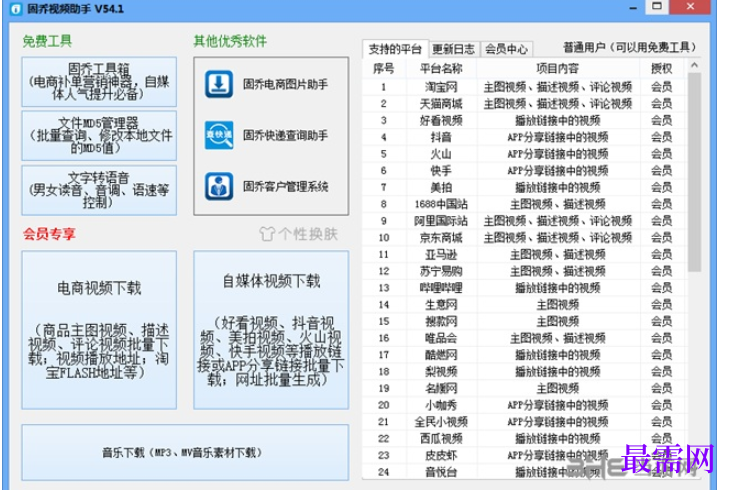Open the 固乔工具箱 free tool
Viewport: 733px width, 490px height.
click(99, 82)
